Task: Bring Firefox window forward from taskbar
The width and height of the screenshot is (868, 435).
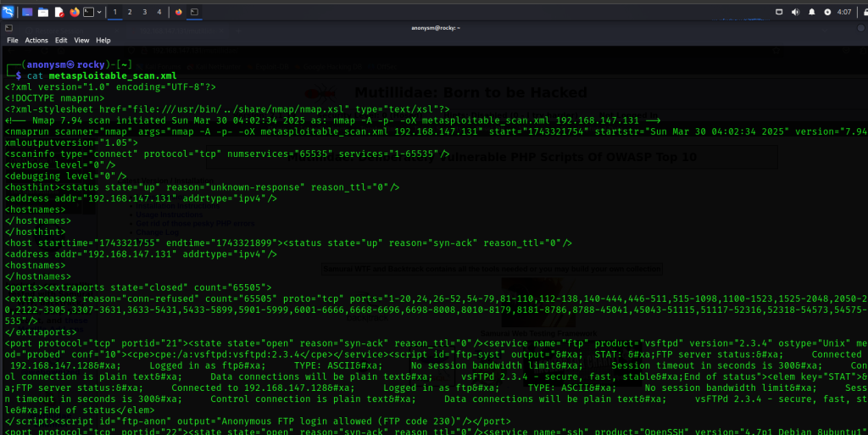Action: (179, 12)
